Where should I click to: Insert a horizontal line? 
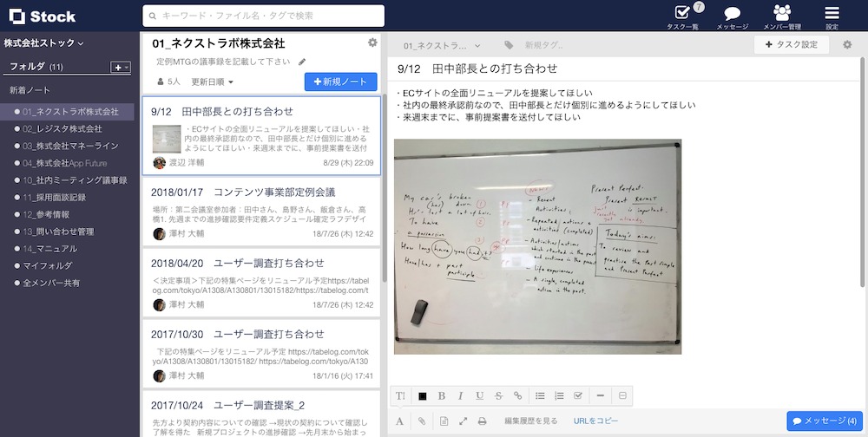[x=600, y=395]
